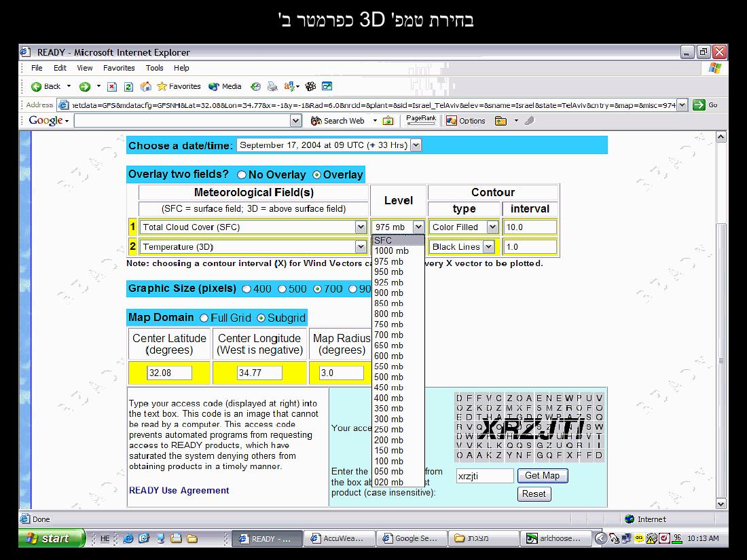
Task: Open Color Filled contour type dropdown
Action: [x=492, y=227]
